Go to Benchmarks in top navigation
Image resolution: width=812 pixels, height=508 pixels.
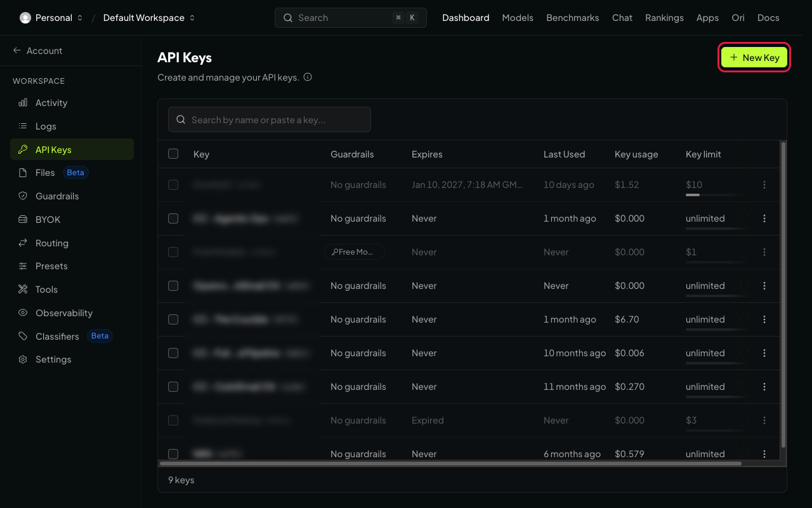point(573,18)
